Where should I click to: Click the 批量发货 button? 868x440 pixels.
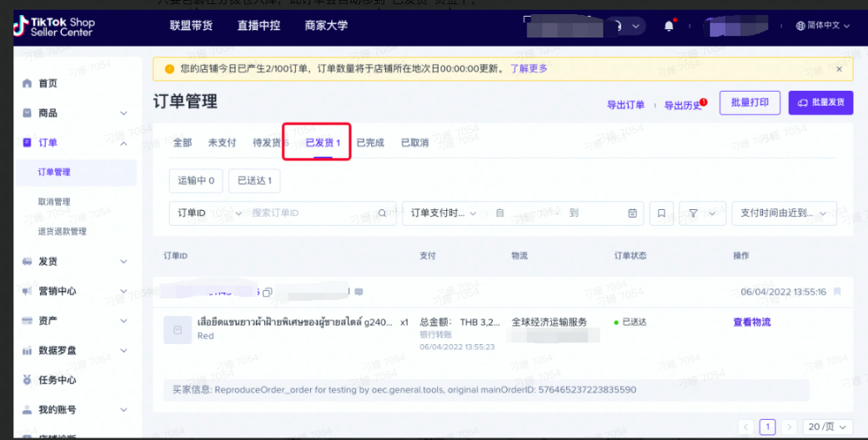point(820,102)
